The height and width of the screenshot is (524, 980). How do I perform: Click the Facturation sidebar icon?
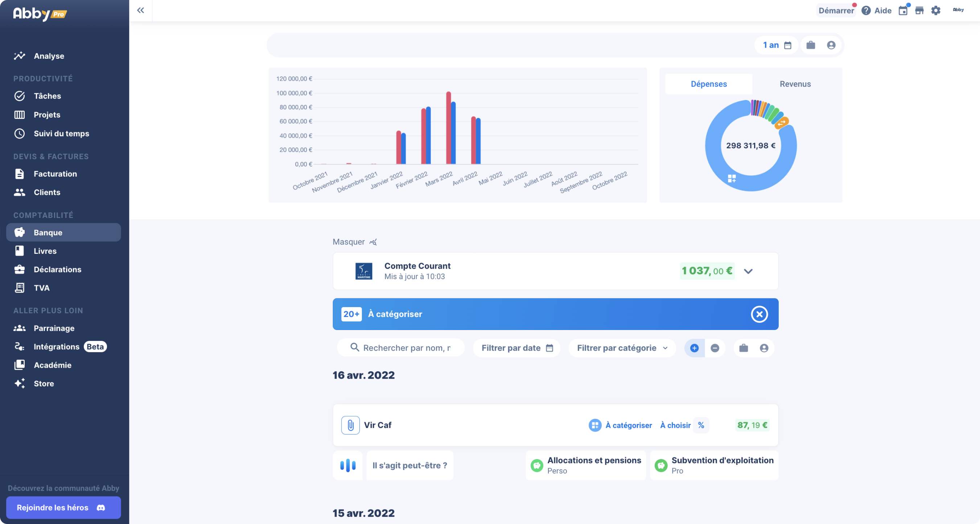click(20, 174)
